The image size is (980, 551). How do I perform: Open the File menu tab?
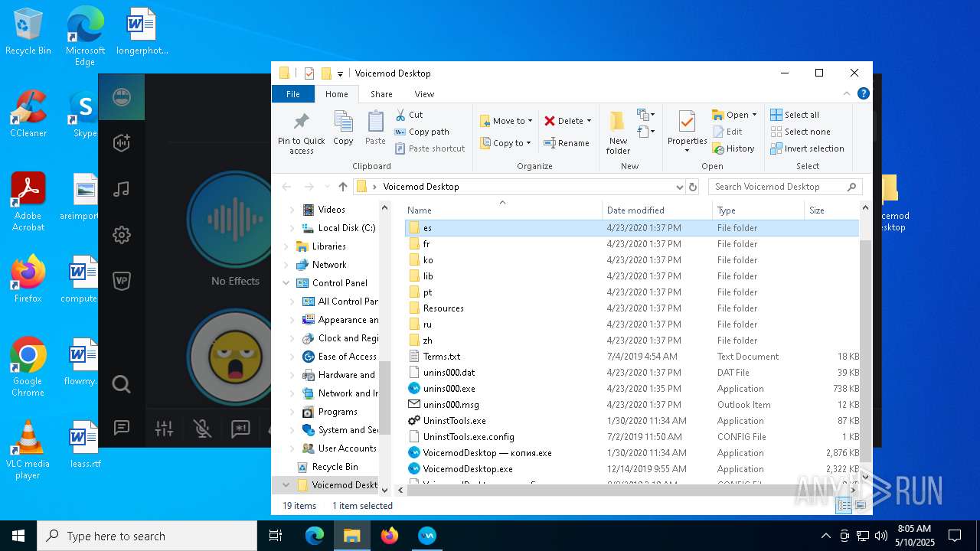coord(293,94)
